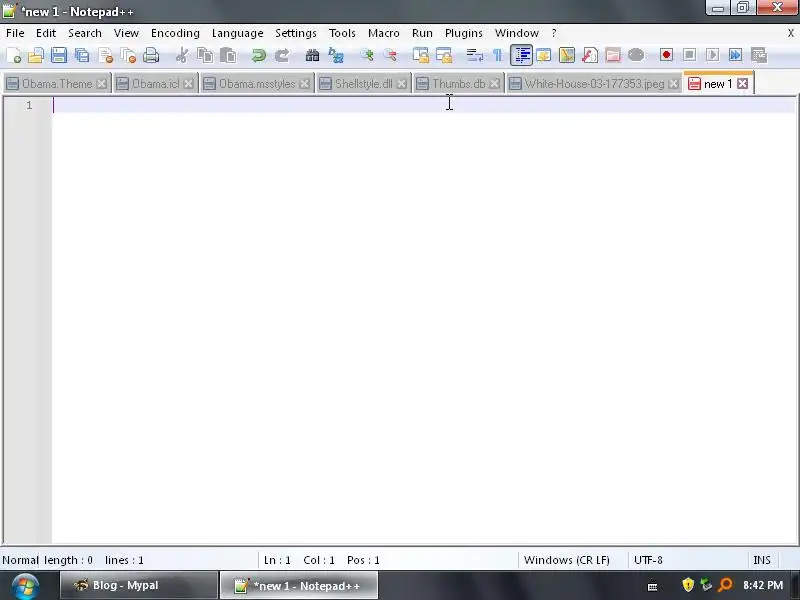Print the current document
Image resolution: width=800 pixels, height=600 pixels.
click(151, 55)
